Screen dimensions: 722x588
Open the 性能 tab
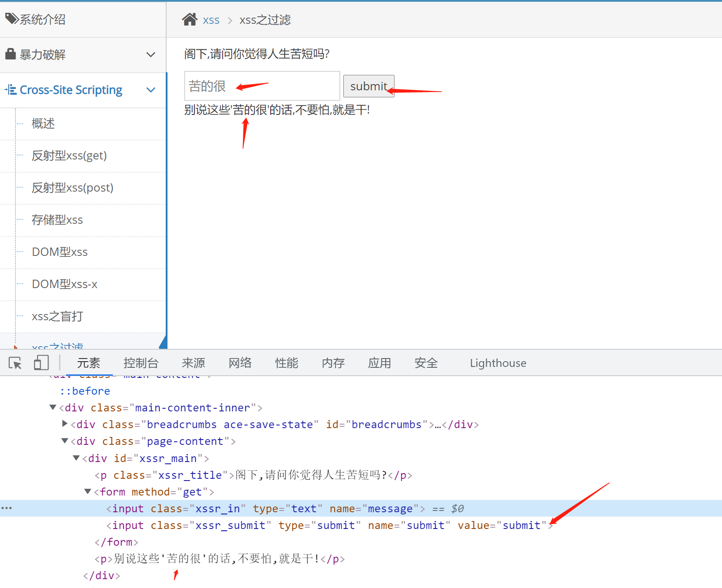(287, 363)
